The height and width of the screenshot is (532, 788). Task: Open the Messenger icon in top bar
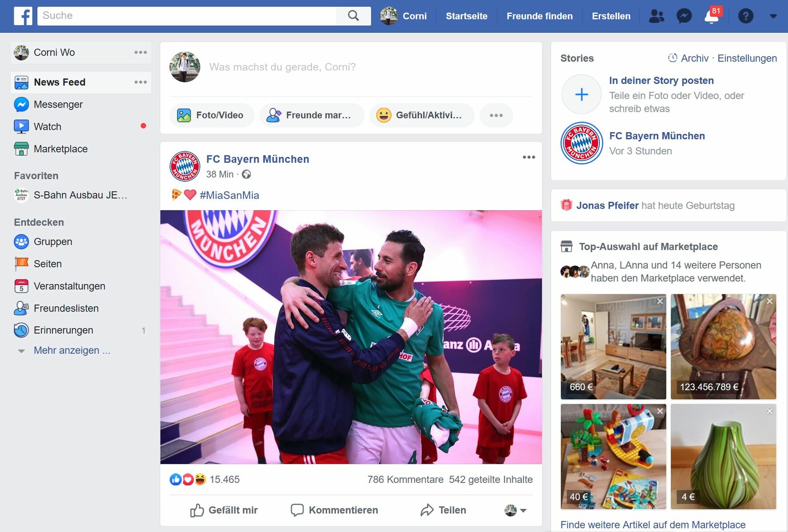point(684,16)
